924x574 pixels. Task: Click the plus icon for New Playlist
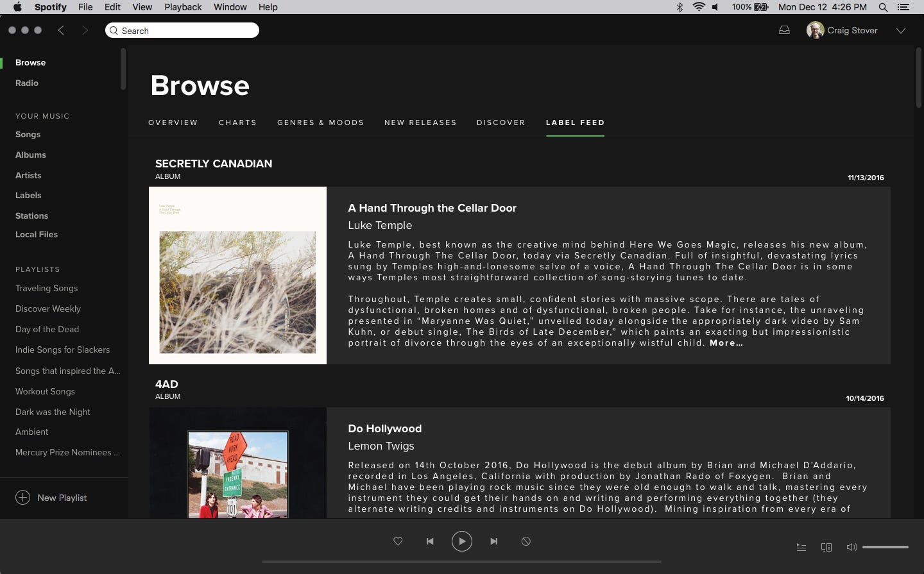click(22, 498)
